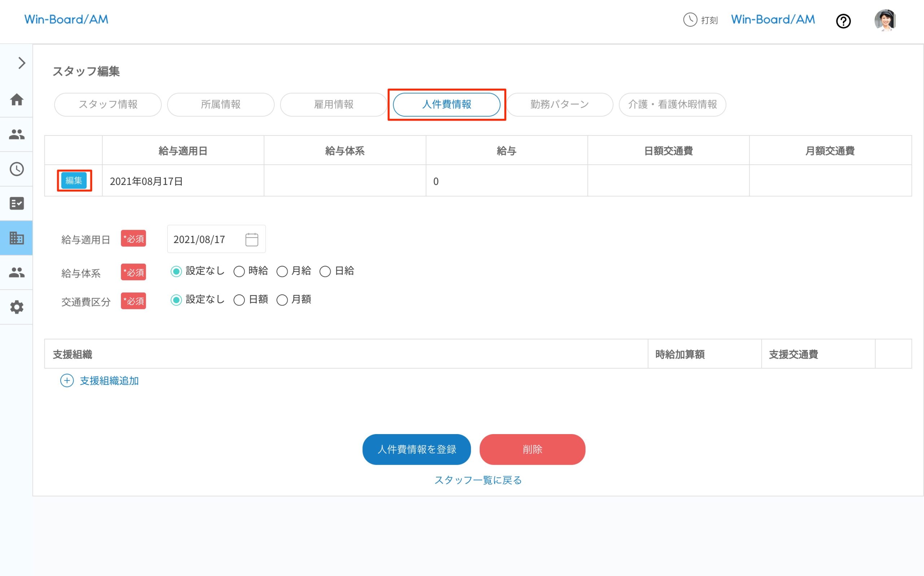The height and width of the screenshot is (576, 924).
Task: Open the clock attendance icon in sidebar
Action: tap(16, 169)
